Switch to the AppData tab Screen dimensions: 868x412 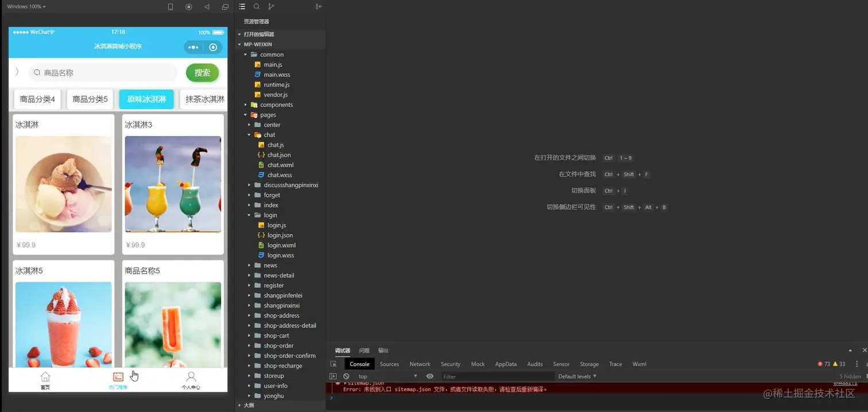pos(506,364)
